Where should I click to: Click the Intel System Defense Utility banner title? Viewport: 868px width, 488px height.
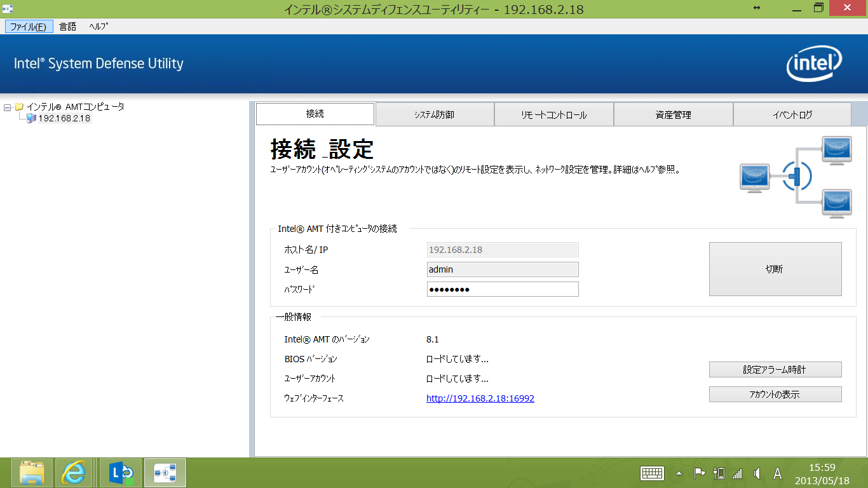(x=98, y=64)
